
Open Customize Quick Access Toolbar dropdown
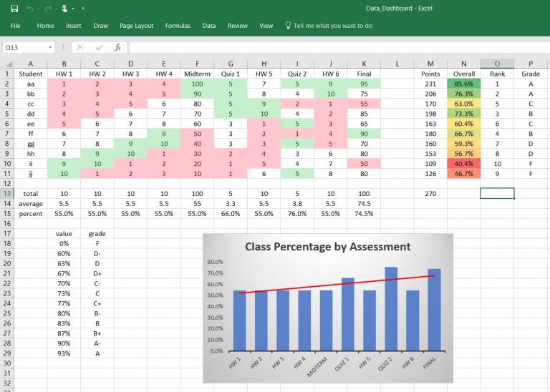click(x=82, y=9)
